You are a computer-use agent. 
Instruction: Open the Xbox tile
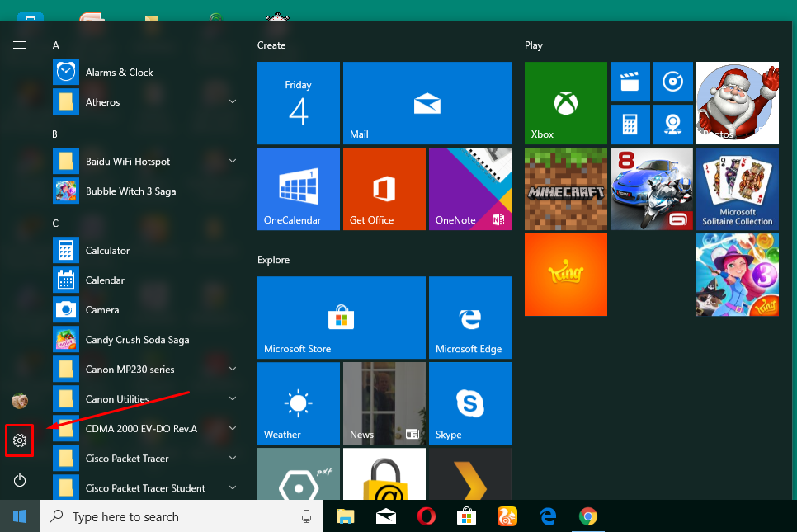566,103
